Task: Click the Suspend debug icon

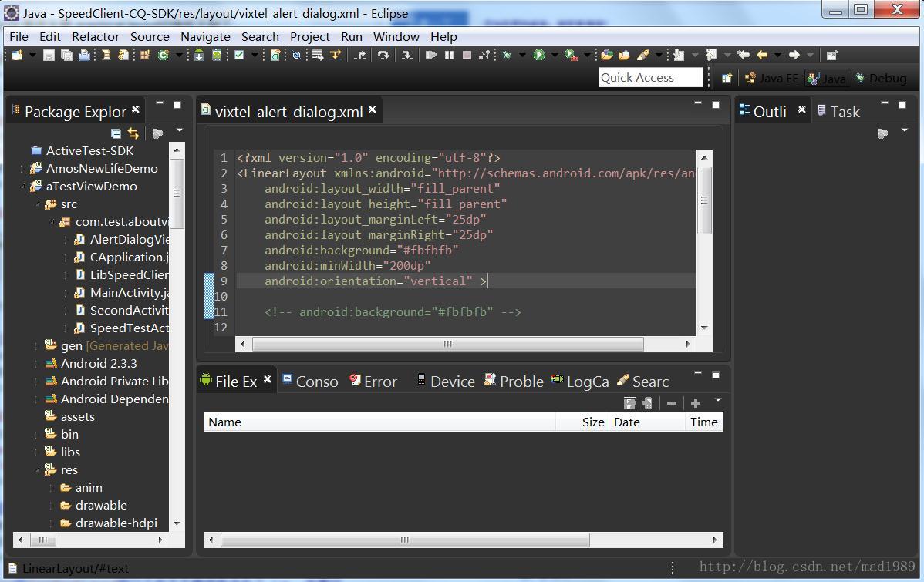Action: point(449,55)
